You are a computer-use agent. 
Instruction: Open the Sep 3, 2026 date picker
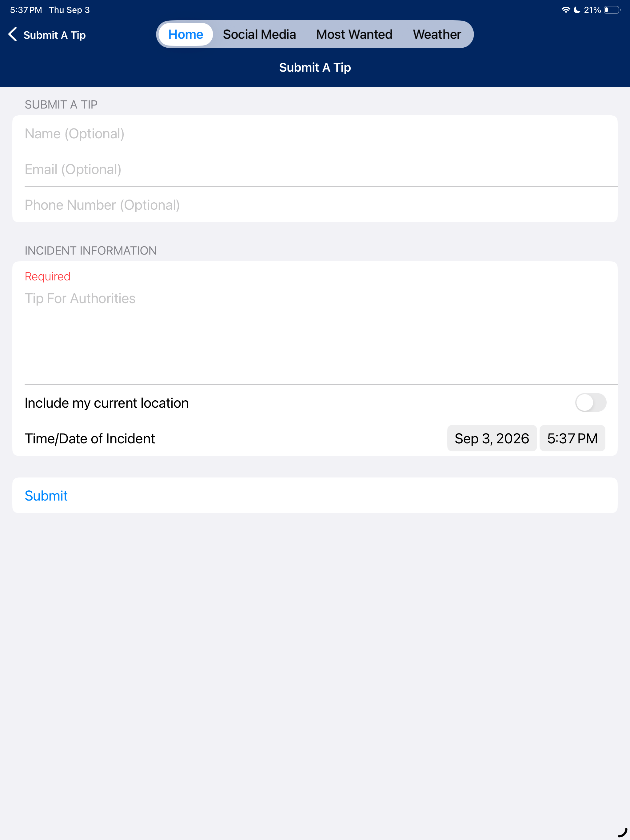pos(492,438)
